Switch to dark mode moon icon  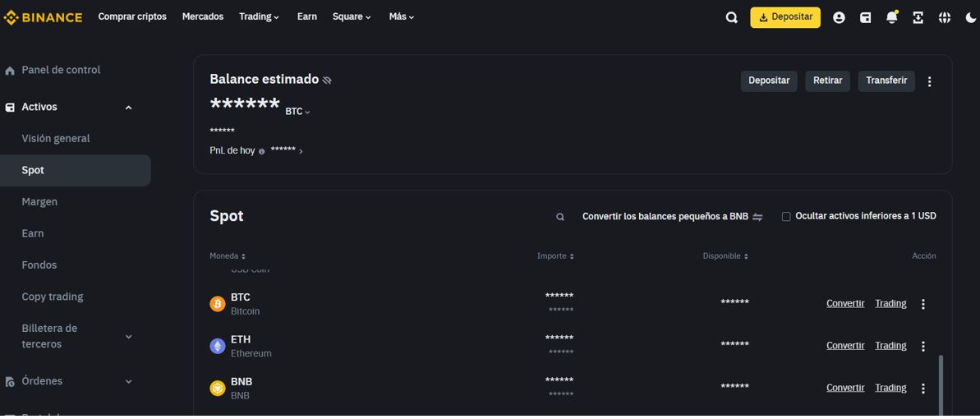point(970,17)
